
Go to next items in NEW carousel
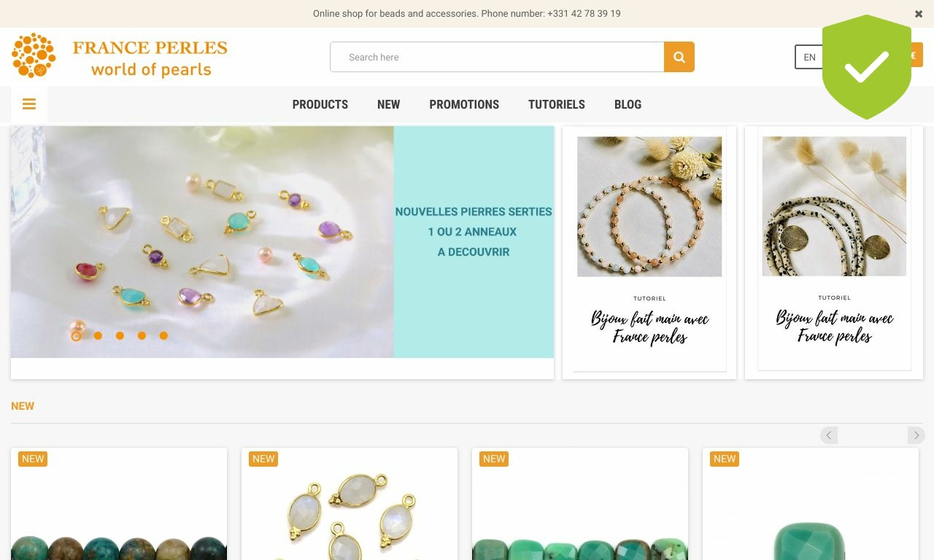pyautogui.click(x=916, y=435)
